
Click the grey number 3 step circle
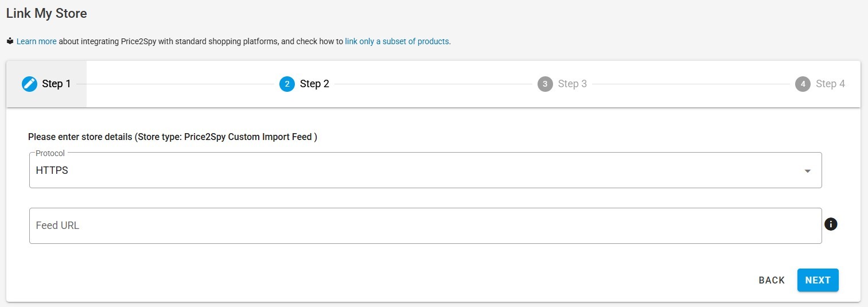pos(545,84)
